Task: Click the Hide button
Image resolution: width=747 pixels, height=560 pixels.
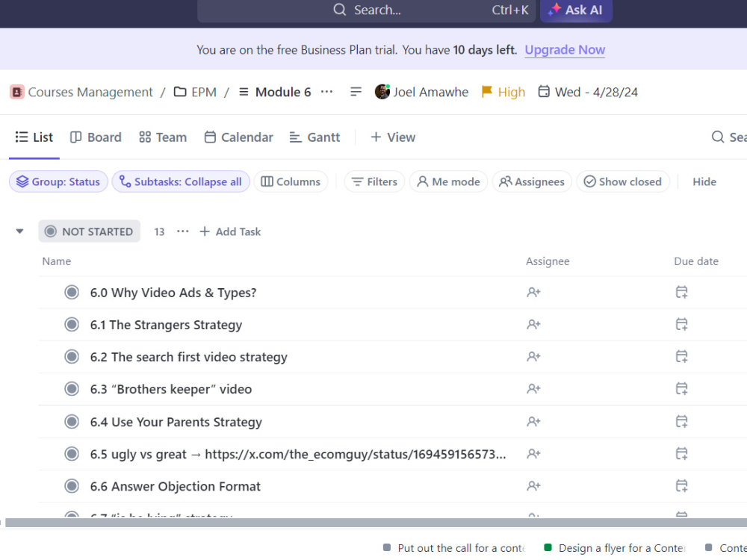Action: pos(704,182)
